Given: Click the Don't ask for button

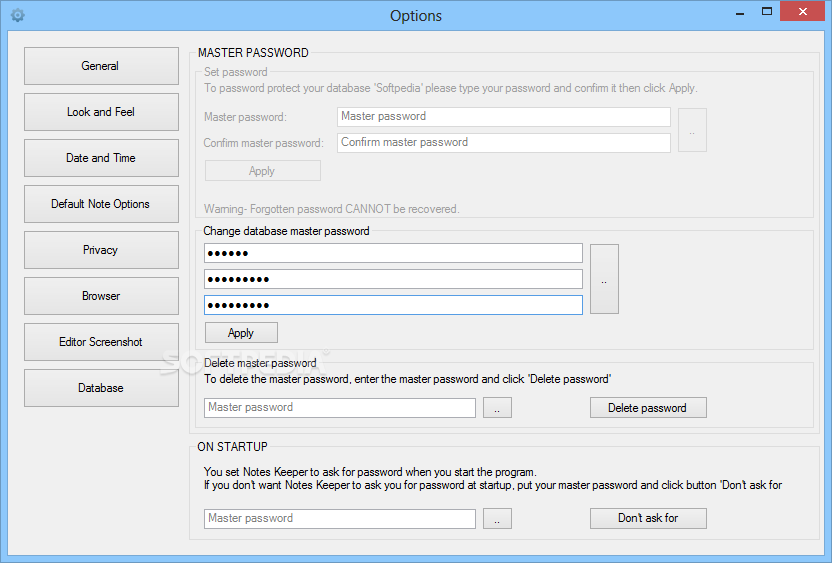Looking at the screenshot, I should coord(648,518).
